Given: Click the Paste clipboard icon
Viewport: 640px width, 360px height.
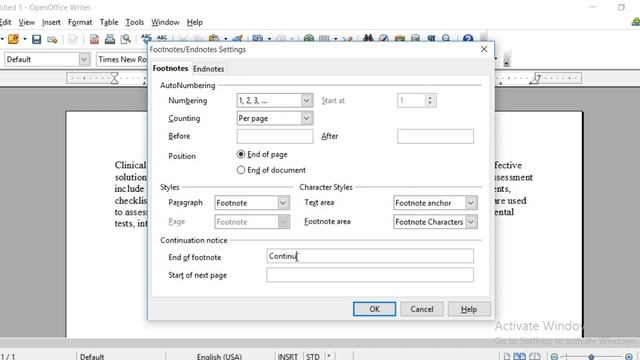Looking at the screenshot, I should (213, 39).
